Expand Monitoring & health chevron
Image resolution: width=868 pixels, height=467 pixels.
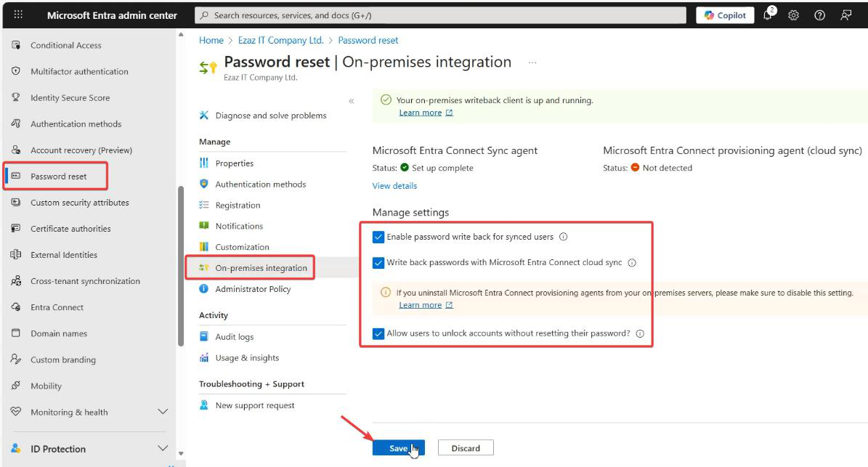pos(163,412)
